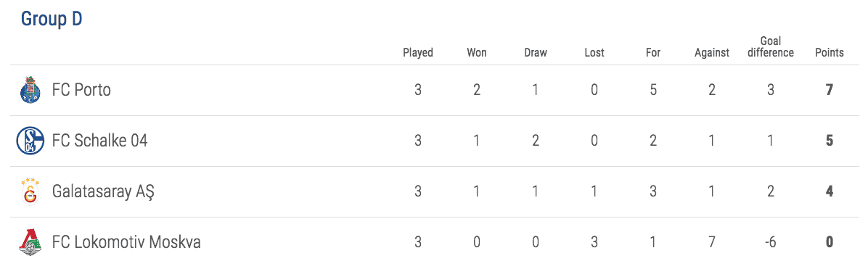
Task: Open the FC Porto team link
Action: pyautogui.click(x=81, y=90)
